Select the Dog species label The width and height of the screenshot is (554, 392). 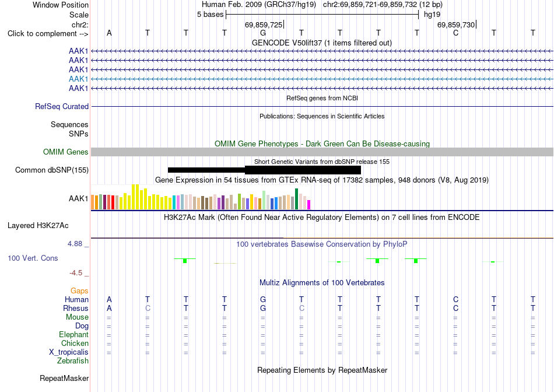coord(82,326)
